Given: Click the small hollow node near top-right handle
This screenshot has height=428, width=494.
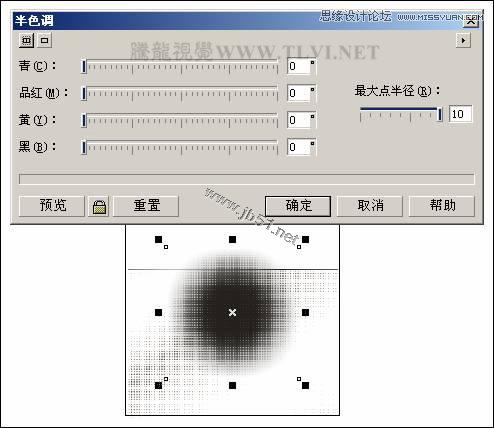Looking at the screenshot, I should [299, 247].
